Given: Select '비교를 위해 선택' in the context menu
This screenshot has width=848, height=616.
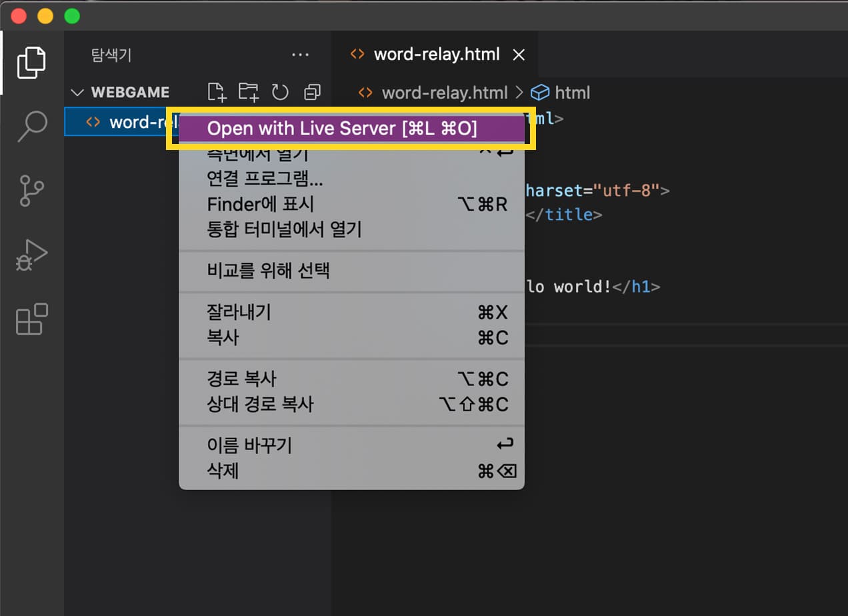Looking at the screenshot, I should (x=267, y=271).
